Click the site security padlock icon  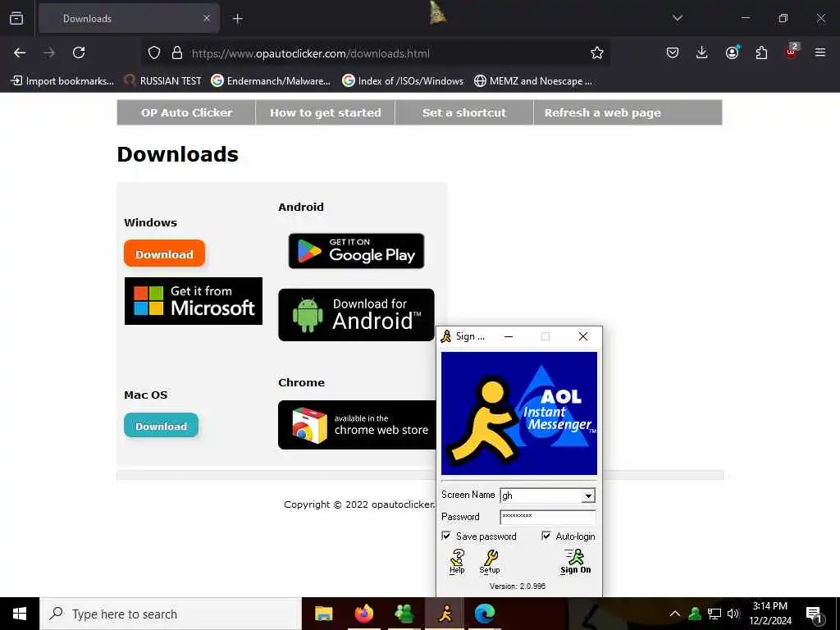177,52
